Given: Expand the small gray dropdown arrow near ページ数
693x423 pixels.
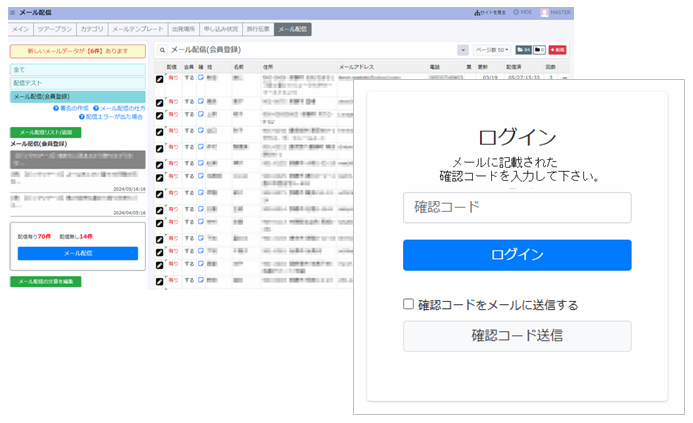Looking at the screenshot, I should tap(463, 49).
